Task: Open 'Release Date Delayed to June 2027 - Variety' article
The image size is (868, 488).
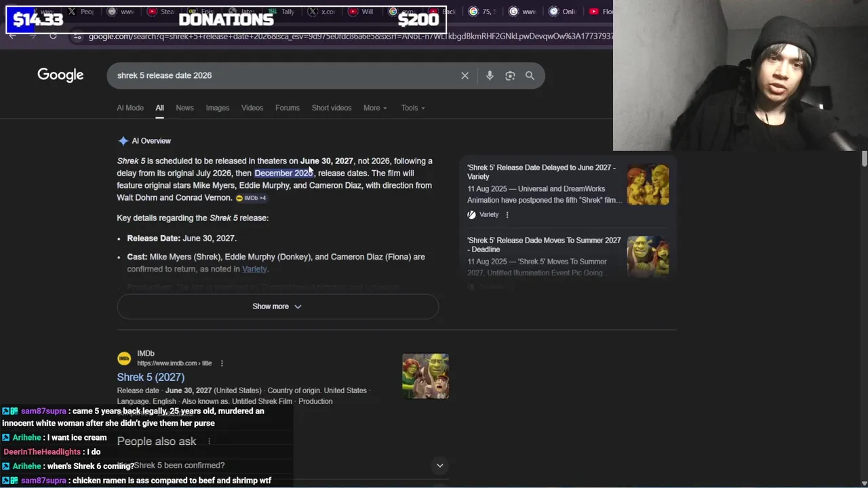Action: pyautogui.click(x=541, y=171)
